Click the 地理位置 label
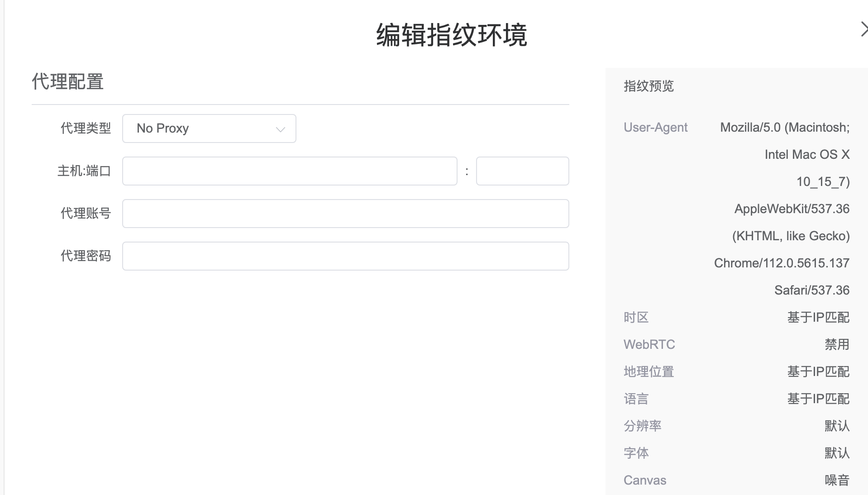 tap(649, 372)
